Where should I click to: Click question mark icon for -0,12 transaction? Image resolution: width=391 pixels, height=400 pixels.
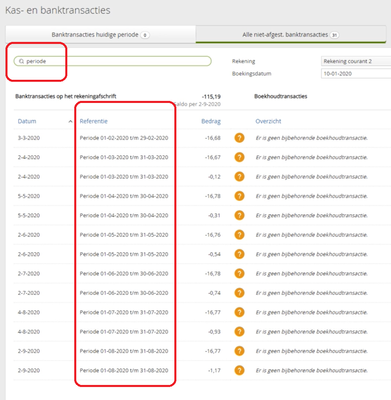[x=239, y=176]
